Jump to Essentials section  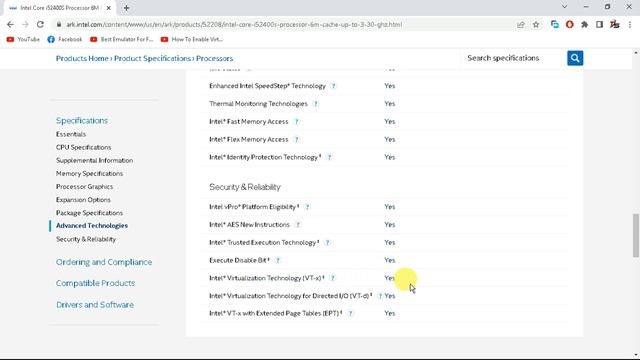71,134
